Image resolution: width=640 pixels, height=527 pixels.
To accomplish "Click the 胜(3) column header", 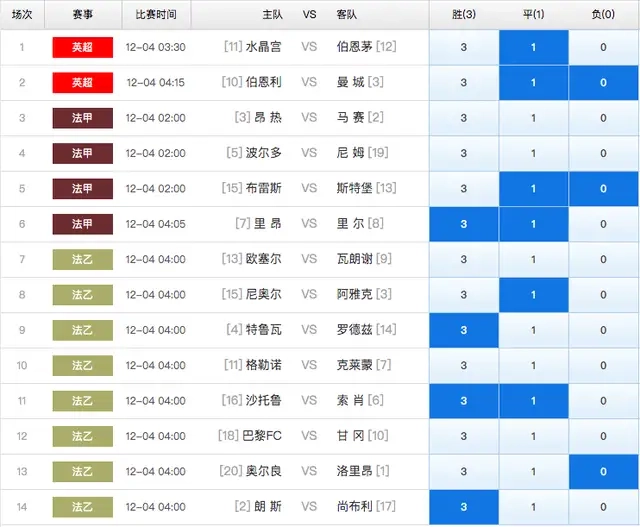I will [x=464, y=15].
